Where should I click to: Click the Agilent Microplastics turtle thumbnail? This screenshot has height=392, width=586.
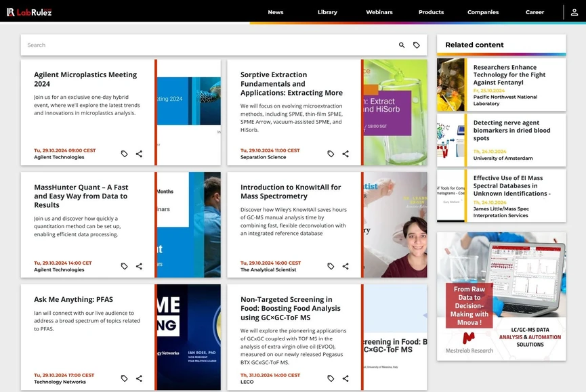[189, 112]
